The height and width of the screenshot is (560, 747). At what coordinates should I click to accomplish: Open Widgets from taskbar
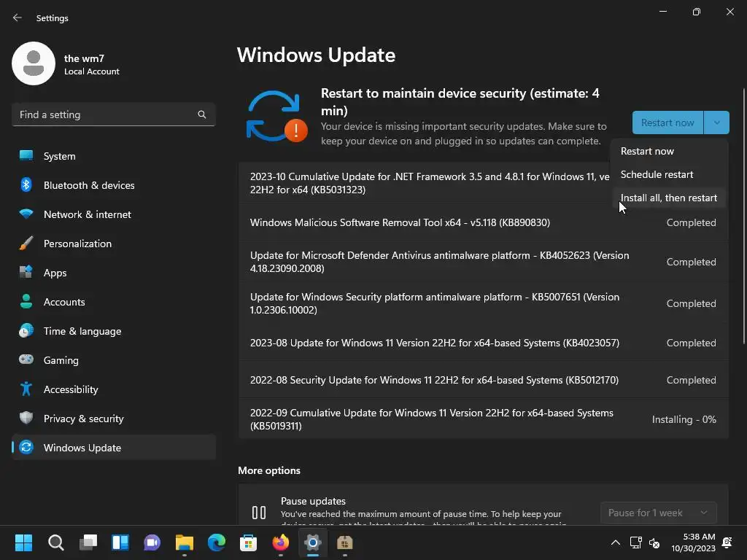click(120, 542)
